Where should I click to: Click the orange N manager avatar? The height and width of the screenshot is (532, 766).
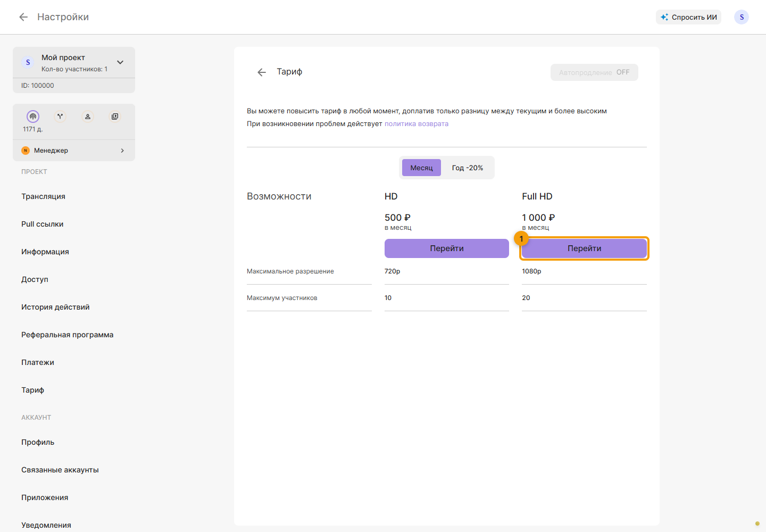coord(25,151)
